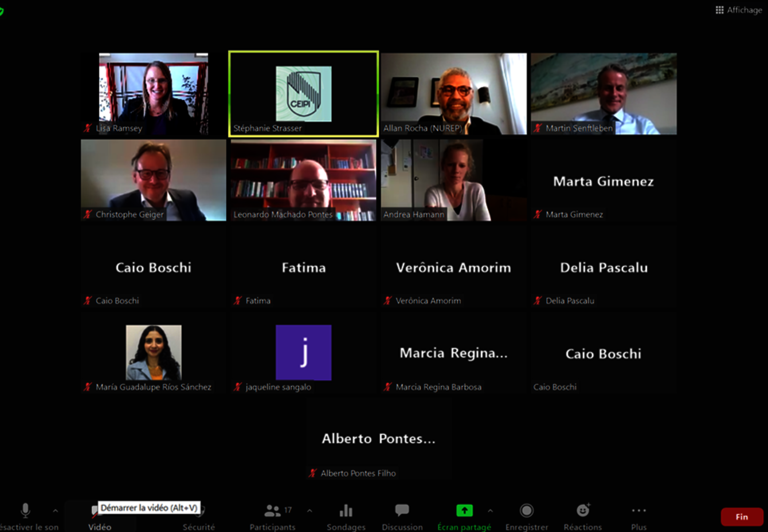This screenshot has height=532, width=768.
Task: Click the red Fin button
Action: coord(742,517)
